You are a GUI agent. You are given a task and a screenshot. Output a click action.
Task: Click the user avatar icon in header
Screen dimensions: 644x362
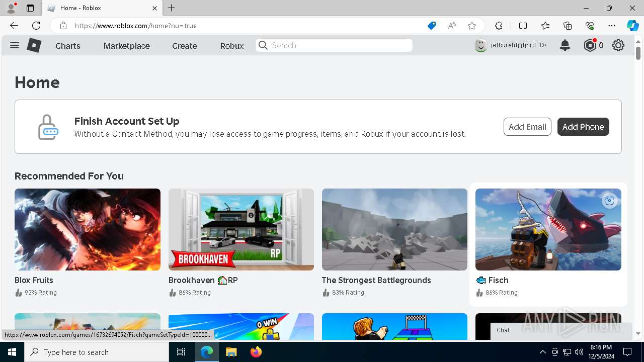(481, 45)
